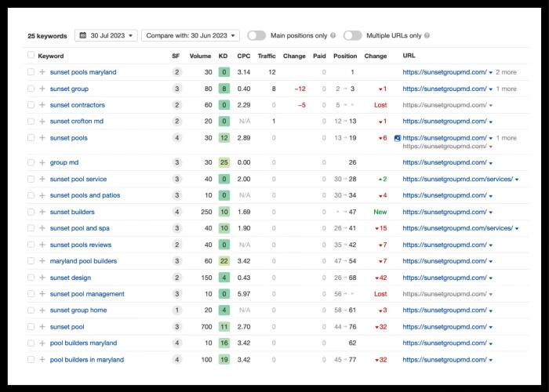Check the box for sunset group home
Image resolution: width=549 pixels, height=392 pixels.
pos(31,310)
